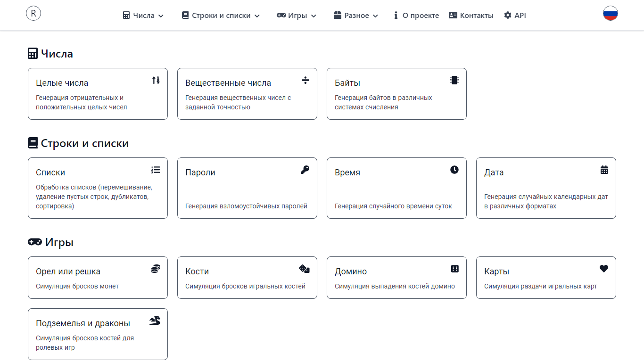
Task: Click the calendar icon on Дата card
Action: pos(604,170)
